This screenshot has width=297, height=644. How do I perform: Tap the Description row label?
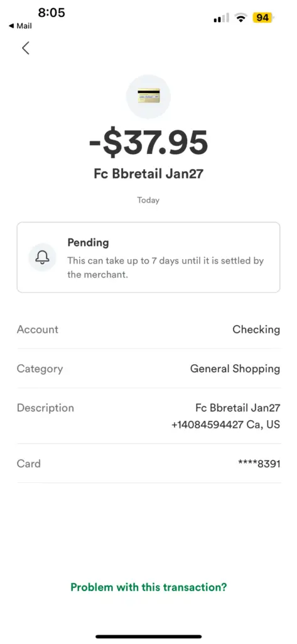click(x=46, y=408)
